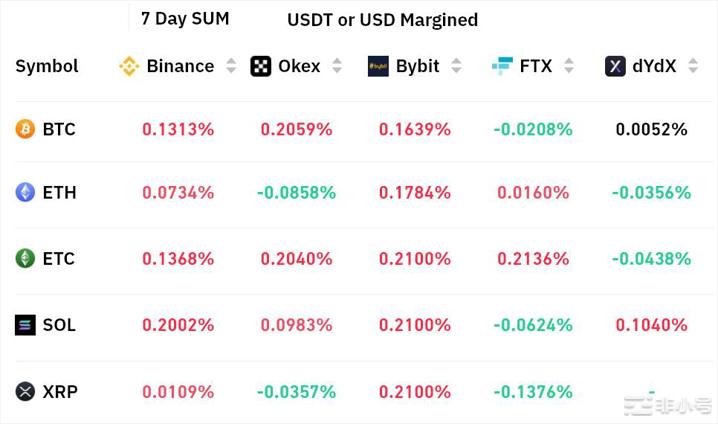This screenshot has width=718, height=424.
Task: Click the ETC coin icon
Action: pos(25,258)
